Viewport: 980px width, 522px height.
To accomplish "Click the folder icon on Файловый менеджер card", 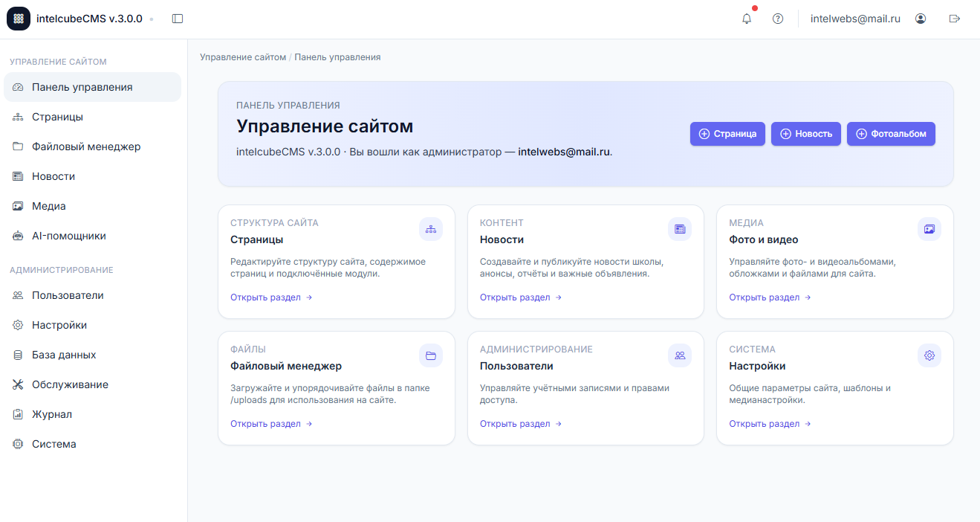I will tap(431, 355).
